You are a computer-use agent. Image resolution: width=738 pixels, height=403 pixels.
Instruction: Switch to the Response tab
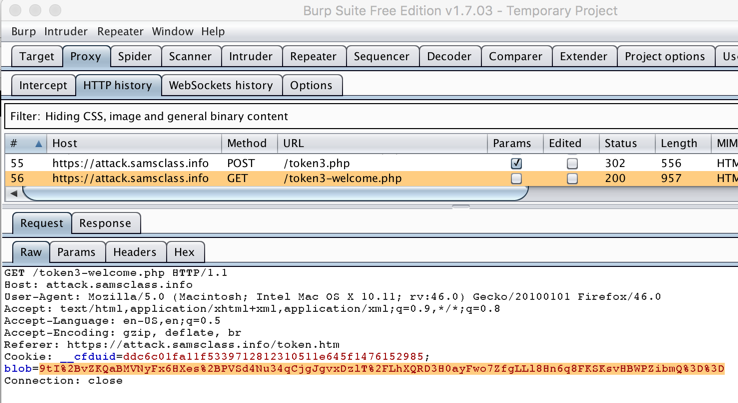coord(105,223)
